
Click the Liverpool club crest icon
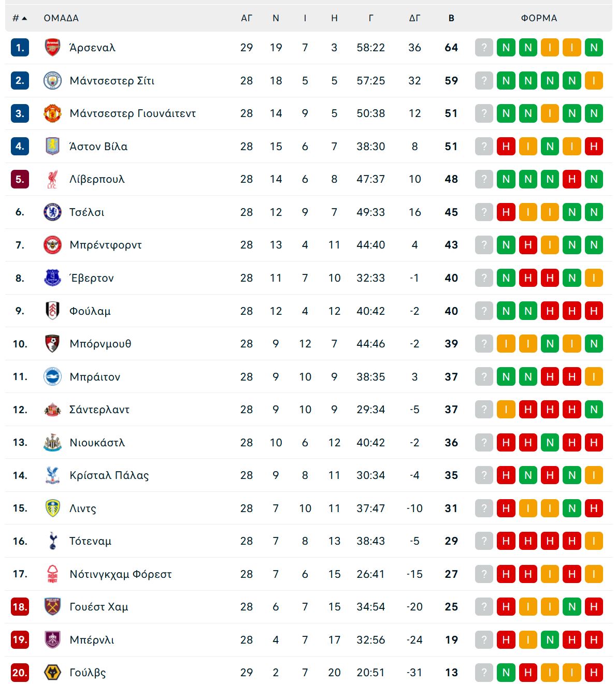pos(52,179)
